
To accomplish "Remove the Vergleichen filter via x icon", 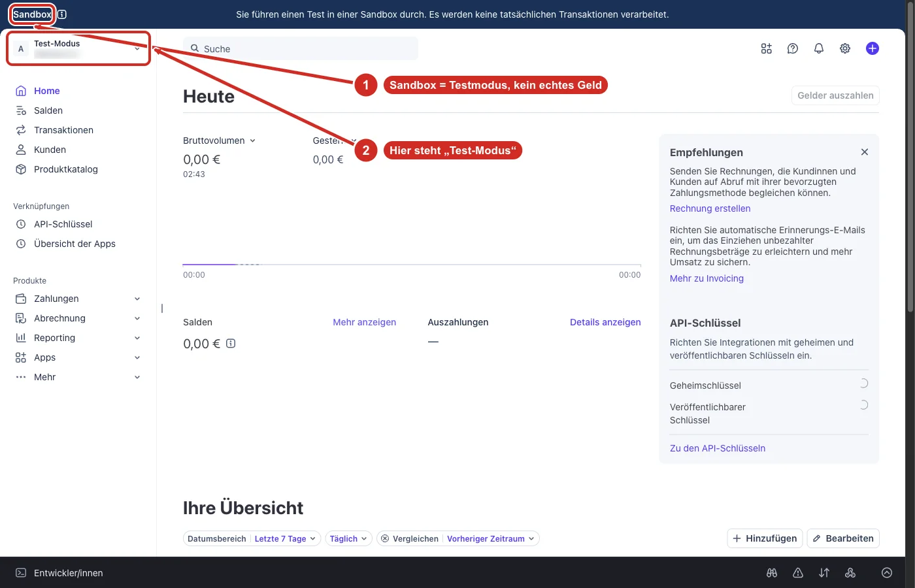I will pos(385,539).
